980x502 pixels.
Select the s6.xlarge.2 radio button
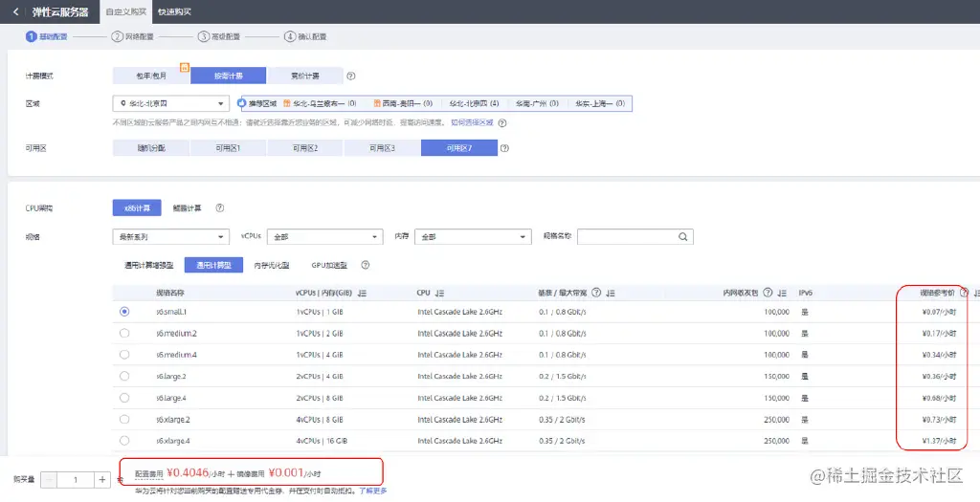(124, 420)
